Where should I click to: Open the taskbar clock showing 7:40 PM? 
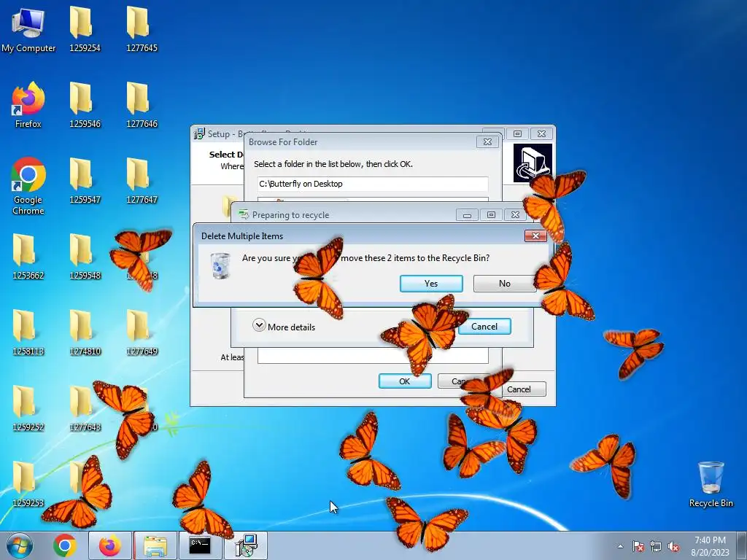[710, 546]
